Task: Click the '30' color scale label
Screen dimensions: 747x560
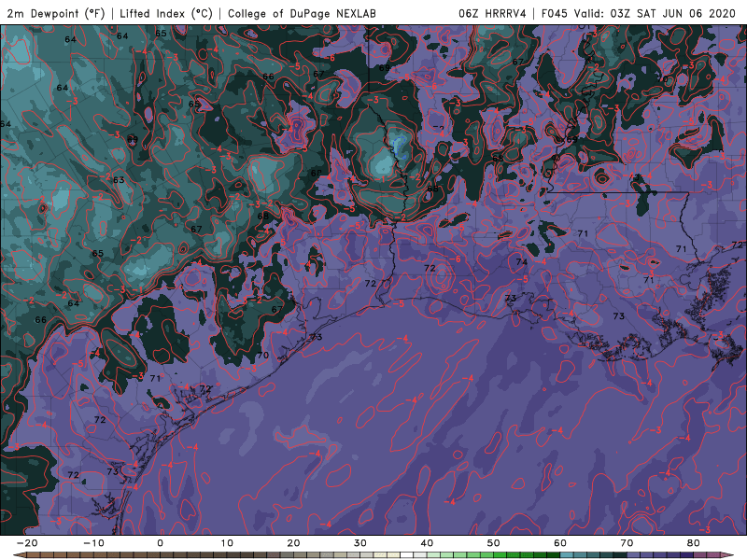Action: coord(360,543)
